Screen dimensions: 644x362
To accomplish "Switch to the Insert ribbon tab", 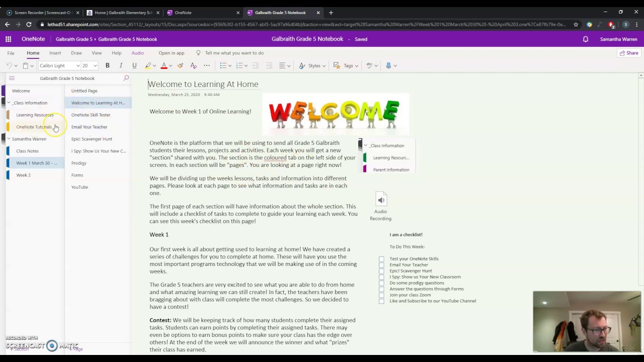I will coord(55,53).
